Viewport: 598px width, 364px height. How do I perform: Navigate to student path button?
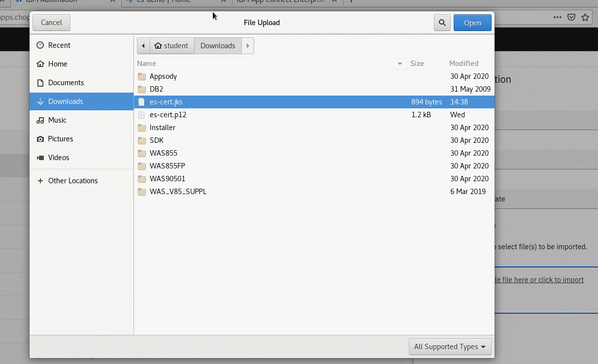pos(171,46)
